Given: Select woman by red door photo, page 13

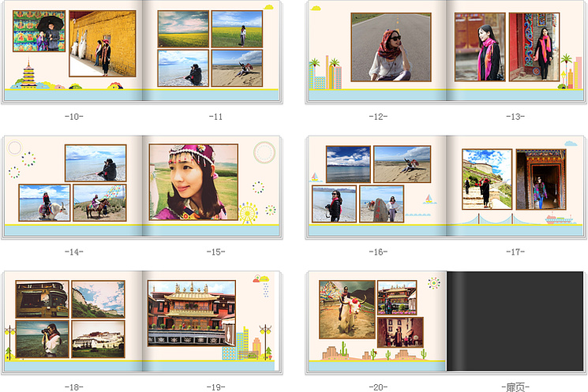Looking at the screenshot, I should 534,47.
